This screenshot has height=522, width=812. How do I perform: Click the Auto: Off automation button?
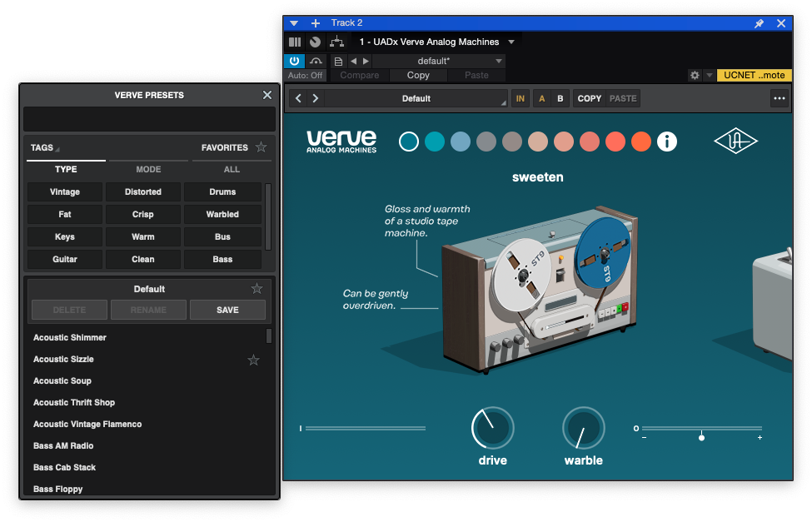(305, 75)
